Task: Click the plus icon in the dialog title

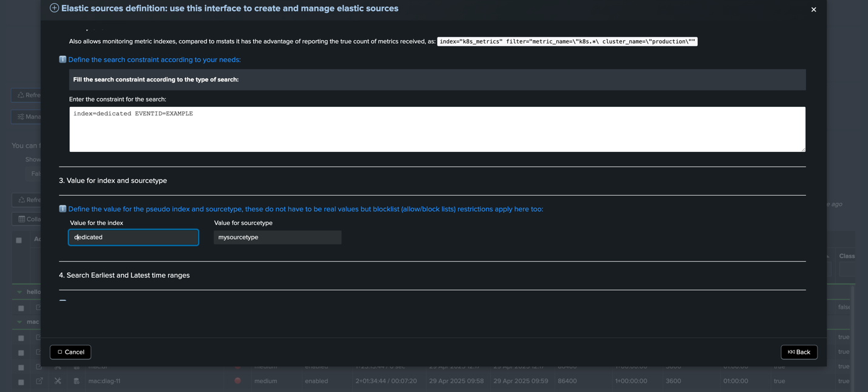Action: point(54,8)
